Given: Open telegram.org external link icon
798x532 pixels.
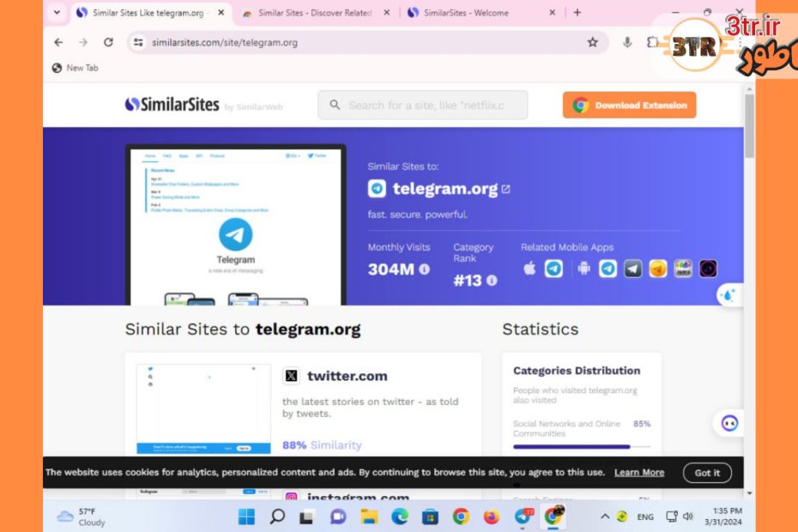Looking at the screenshot, I should [505, 190].
